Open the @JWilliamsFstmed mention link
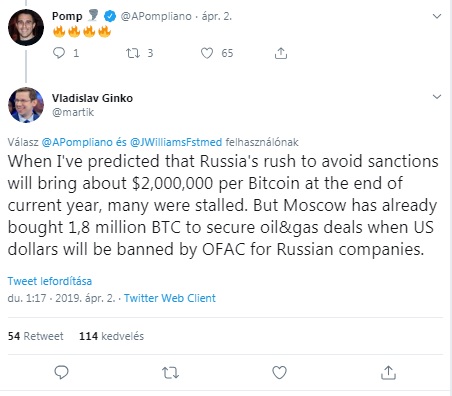Image resolution: width=452 pixels, height=396 pixels. 176,142
